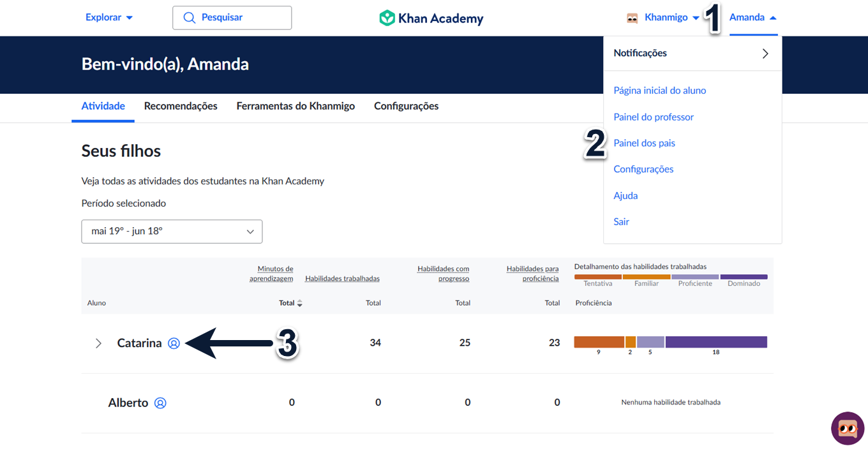Click Nenhuma habilidade trabalhada text
The width and height of the screenshot is (868, 460).
pyautogui.click(x=671, y=403)
